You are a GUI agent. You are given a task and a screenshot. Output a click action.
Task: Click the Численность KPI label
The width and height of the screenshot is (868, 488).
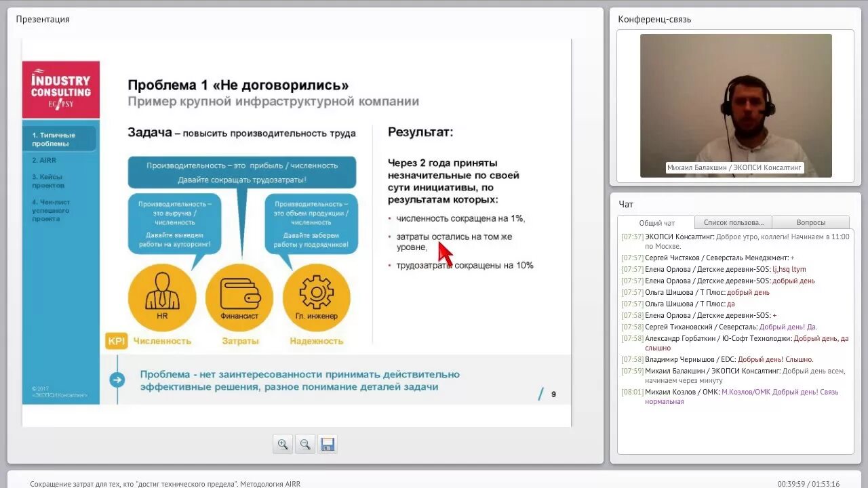[162, 341]
